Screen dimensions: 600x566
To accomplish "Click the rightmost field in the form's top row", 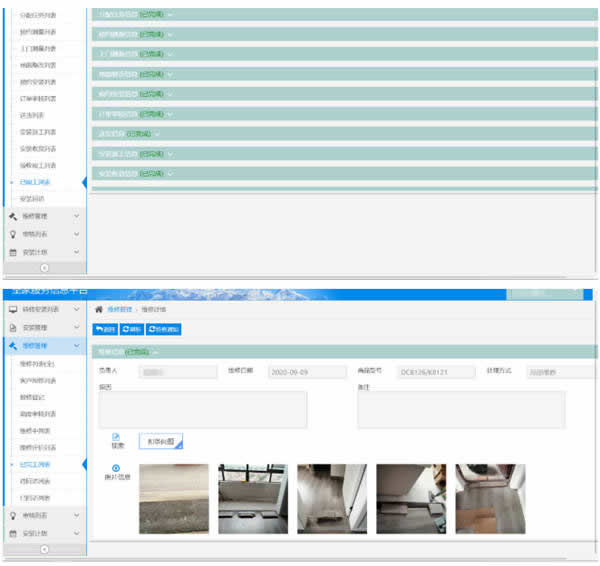I will 562,372.
